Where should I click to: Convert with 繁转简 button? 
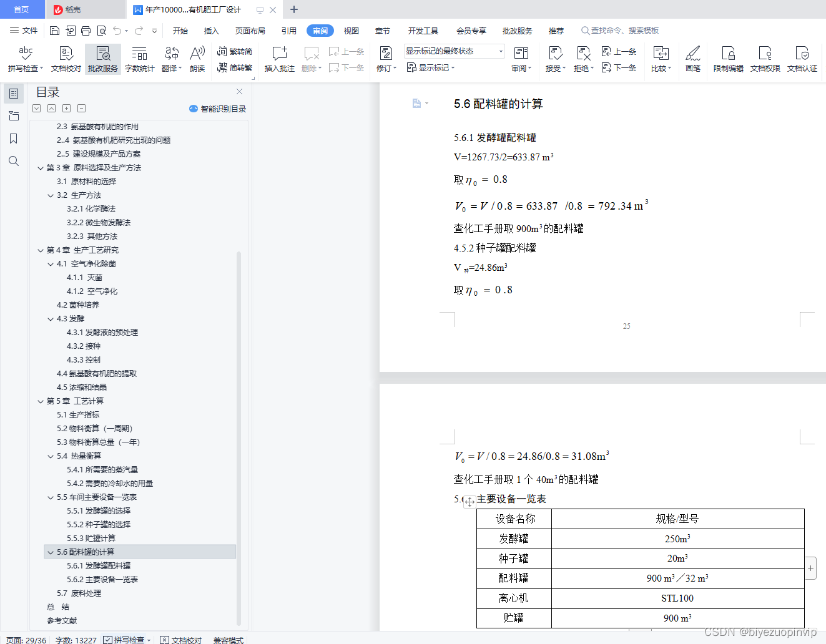(235, 52)
